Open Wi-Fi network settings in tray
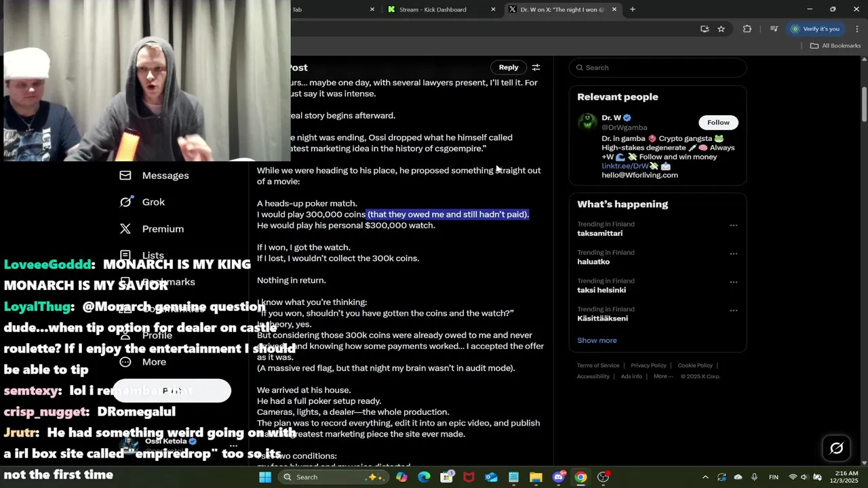The width and height of the screenshot is (868, 488). 793,477
